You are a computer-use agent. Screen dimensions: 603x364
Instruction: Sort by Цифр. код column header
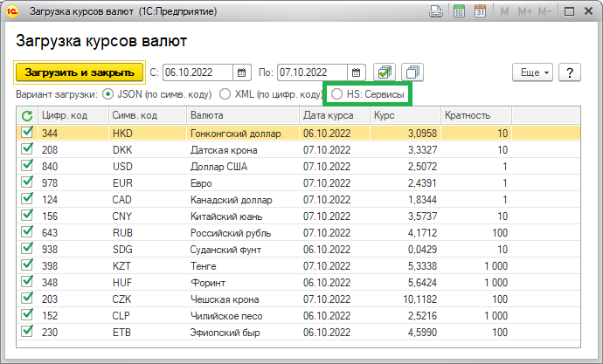click(73, 115)
